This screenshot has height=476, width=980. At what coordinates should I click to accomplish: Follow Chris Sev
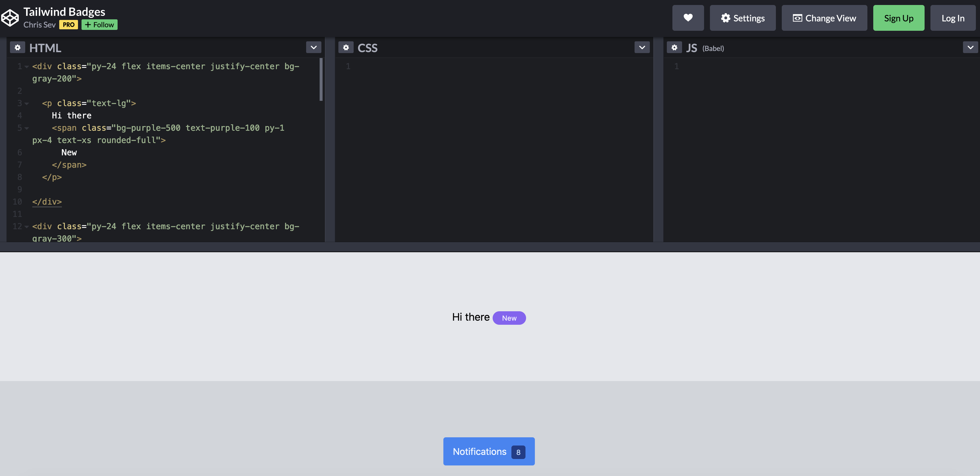pos(99,25)
